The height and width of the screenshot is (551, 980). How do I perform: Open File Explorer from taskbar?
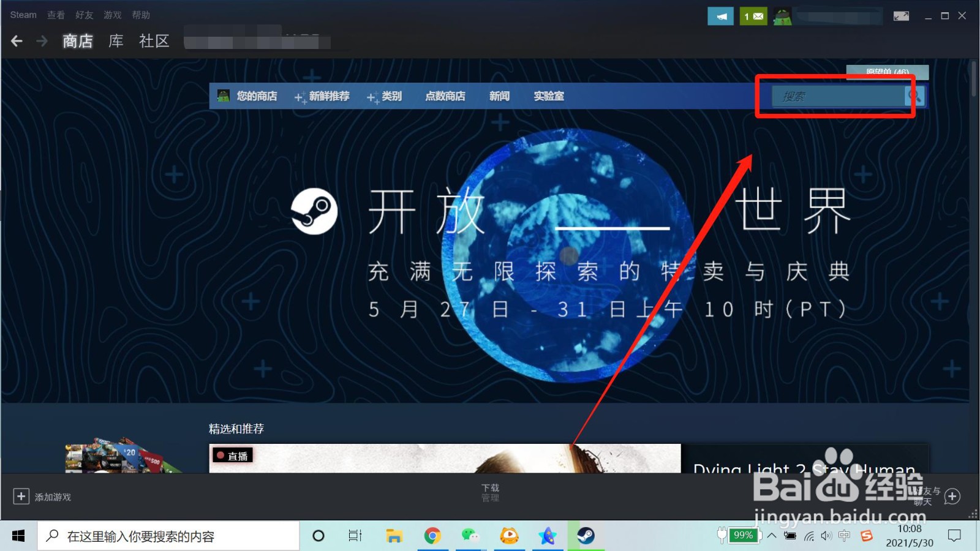[394, 536]
